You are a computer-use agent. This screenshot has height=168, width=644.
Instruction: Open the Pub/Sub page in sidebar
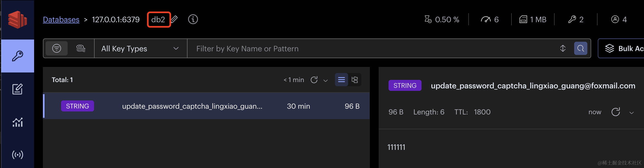pos(18,155)
